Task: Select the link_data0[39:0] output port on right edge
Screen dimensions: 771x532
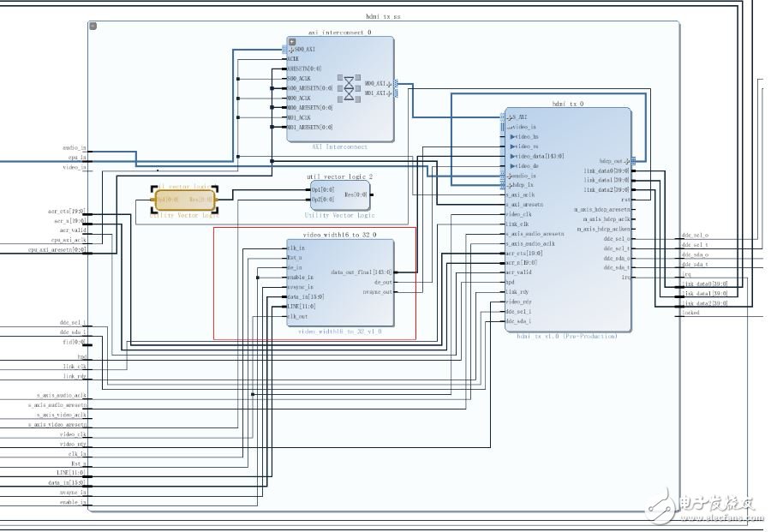Action: click(705, 284)
